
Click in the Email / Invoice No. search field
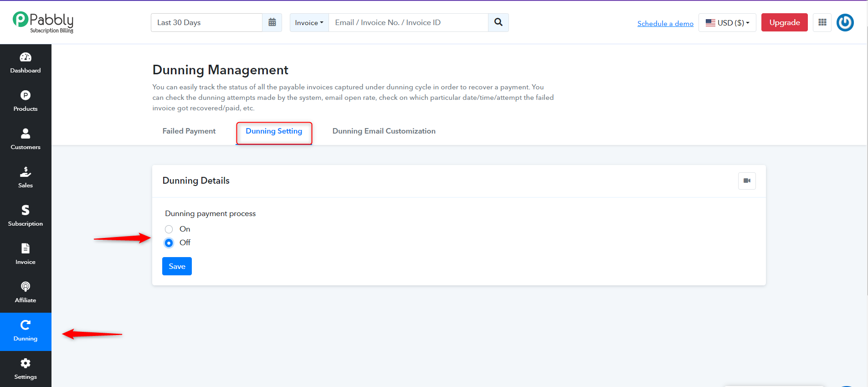coord(408,22)
